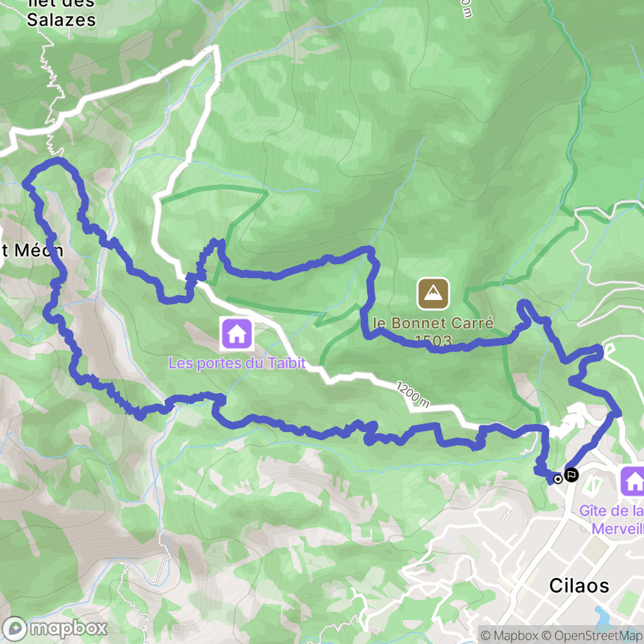Screen dimensions: 644x644
Task: Select the partially visible Méon label
Action: 32,250
